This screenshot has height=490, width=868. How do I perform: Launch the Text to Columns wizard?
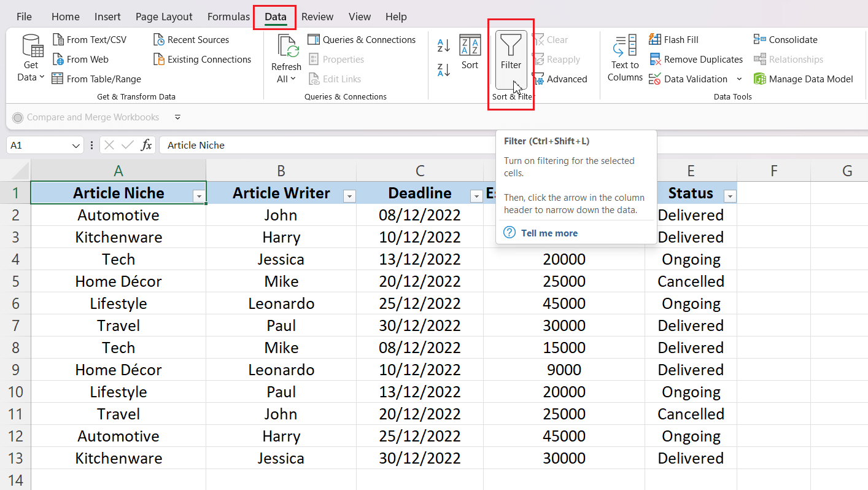point(624,59)
